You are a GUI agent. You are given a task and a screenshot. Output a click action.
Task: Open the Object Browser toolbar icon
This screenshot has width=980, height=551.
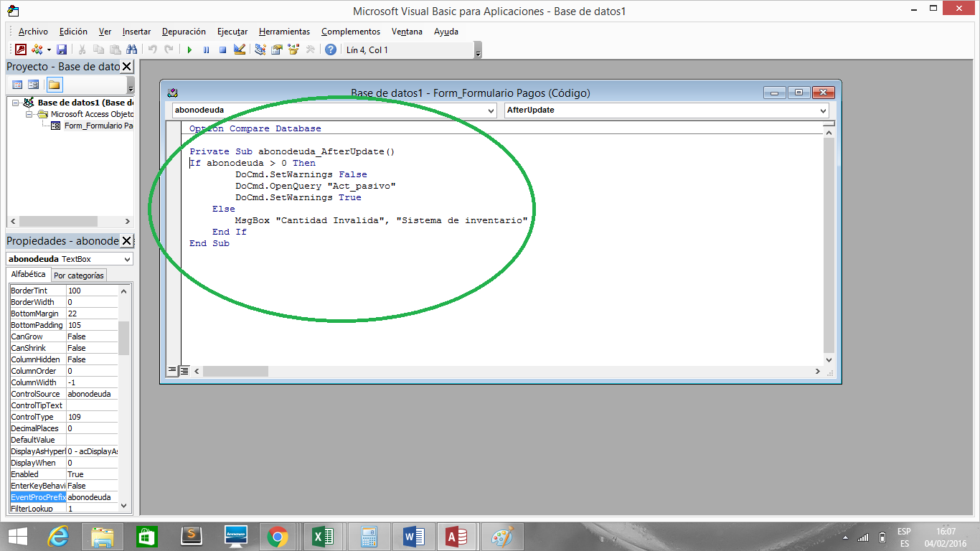[x=293, y=50]
